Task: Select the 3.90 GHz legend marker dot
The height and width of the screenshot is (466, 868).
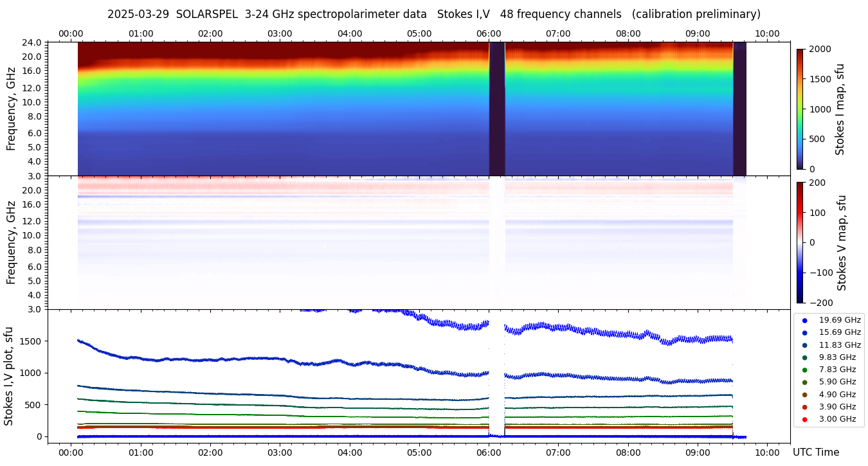Action: tap(804, 407)
